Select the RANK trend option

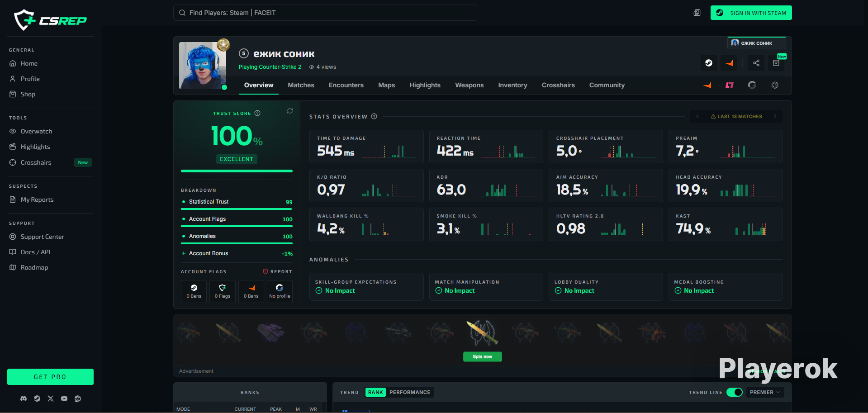click(x=375, y=392)
